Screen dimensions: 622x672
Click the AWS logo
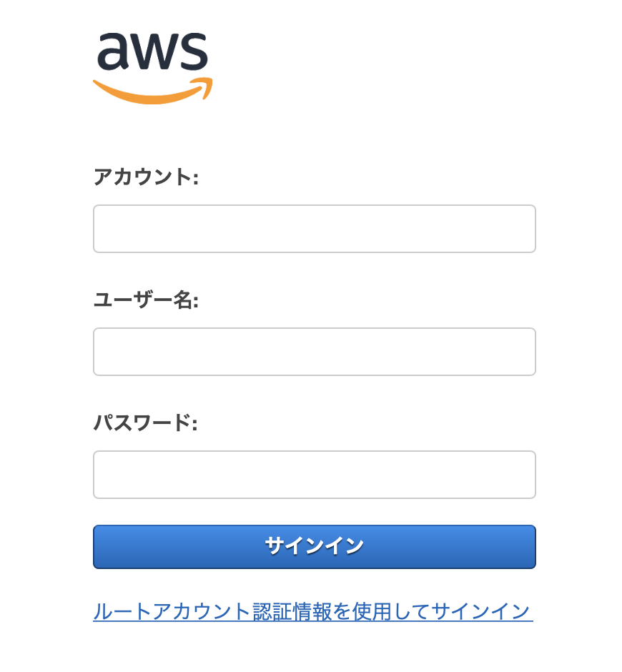pyautogui.click(x=152, y=64)
